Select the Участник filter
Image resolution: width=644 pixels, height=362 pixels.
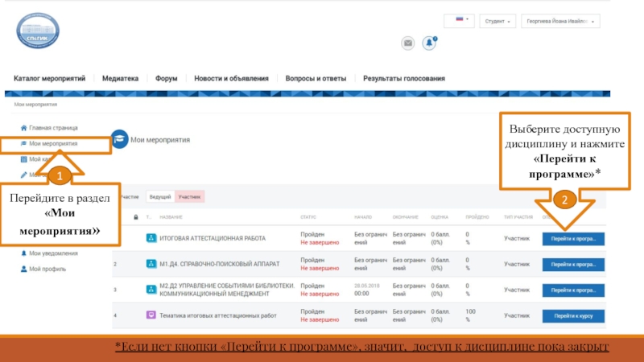pos(189,196)
